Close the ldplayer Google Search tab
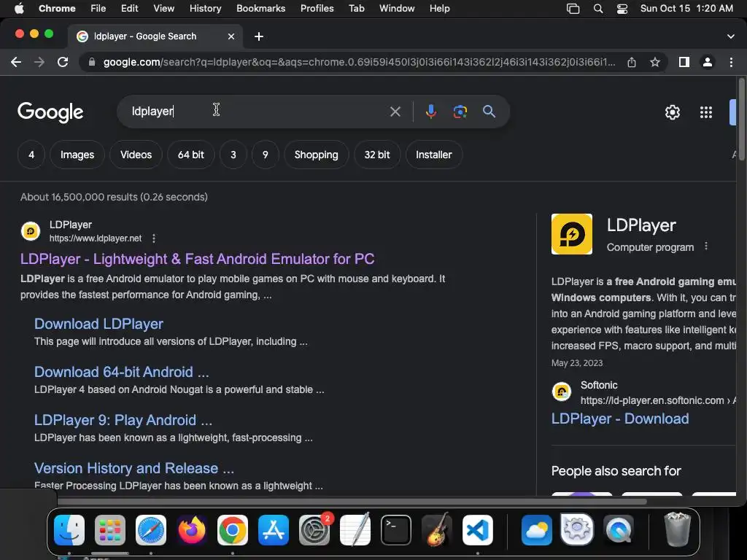747x560 pixels. tap(231, 36)
